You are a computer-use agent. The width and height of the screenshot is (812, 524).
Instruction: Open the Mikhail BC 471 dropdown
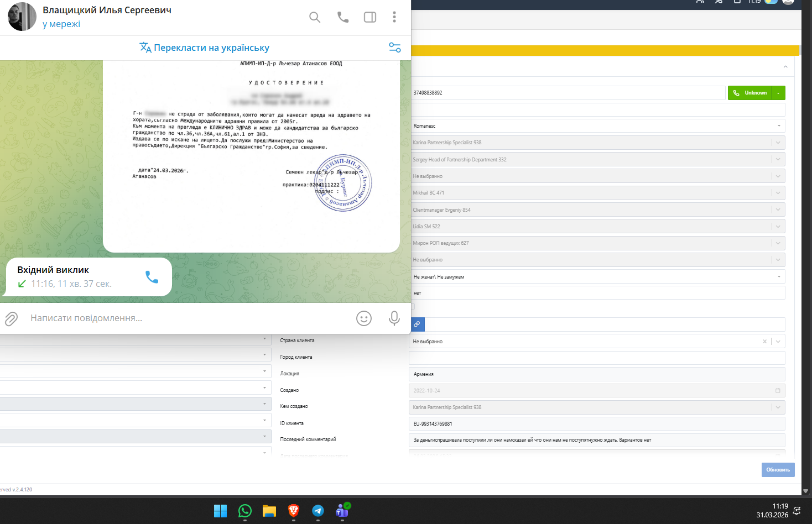[x=597, y=193]
